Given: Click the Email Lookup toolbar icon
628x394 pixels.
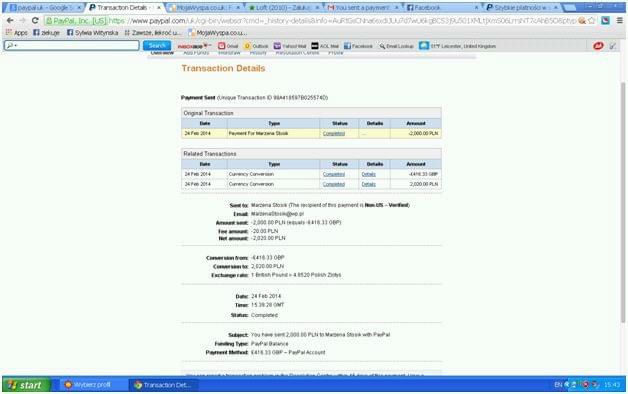Looking at the screenshot, I should coord(396,46).
